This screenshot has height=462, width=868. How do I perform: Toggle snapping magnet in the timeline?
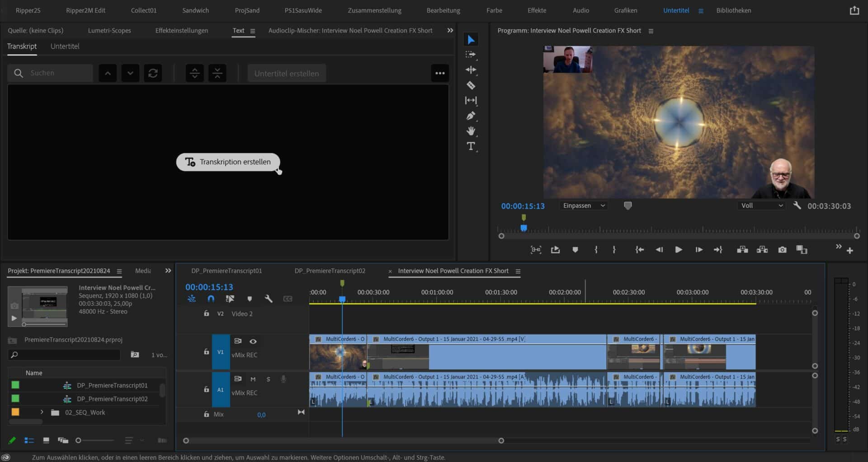point(211,299)
